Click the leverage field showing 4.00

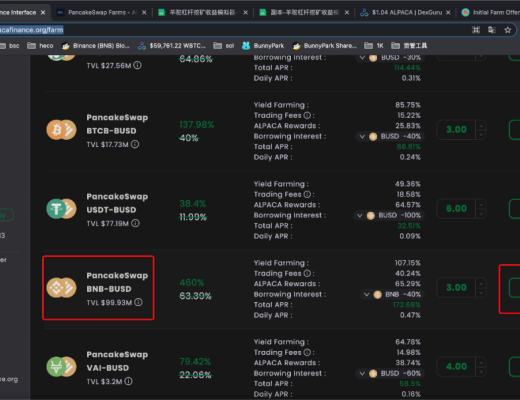coord(456,366)
